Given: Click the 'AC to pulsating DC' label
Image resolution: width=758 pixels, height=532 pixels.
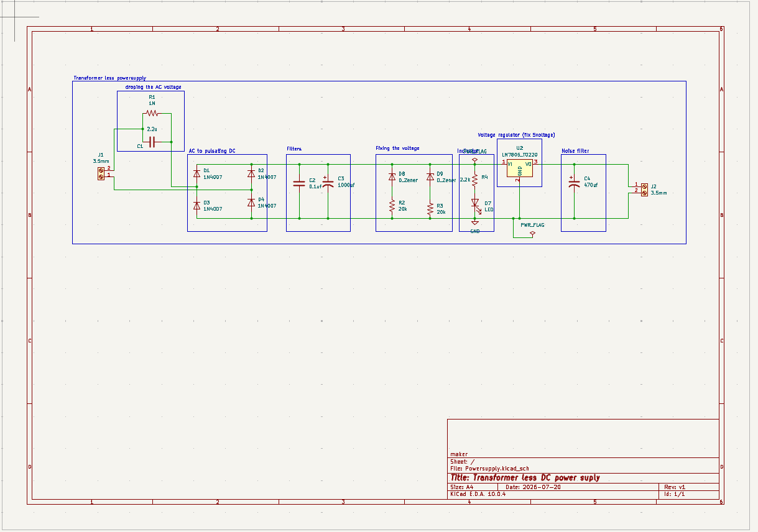Looking at the screenshot, I should pyautogui.click(x=212, y=151).
